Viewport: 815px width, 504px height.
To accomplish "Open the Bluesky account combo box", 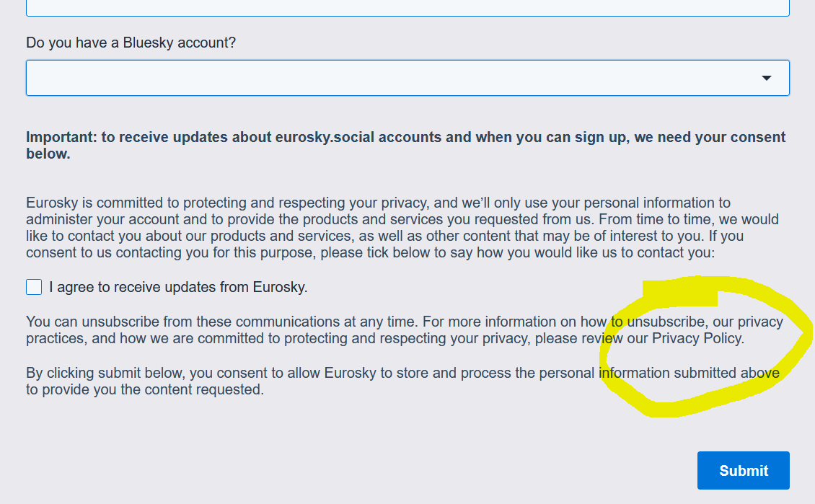I will [x=389, y=78].
